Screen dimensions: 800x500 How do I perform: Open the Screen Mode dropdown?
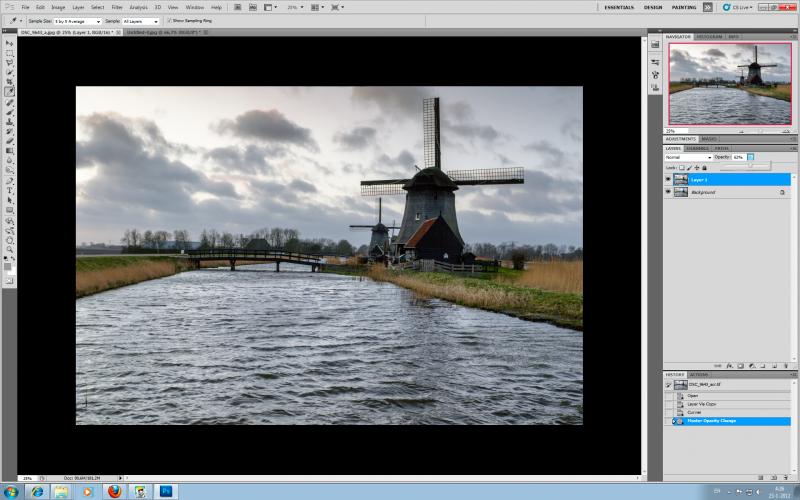click(337, 7)
